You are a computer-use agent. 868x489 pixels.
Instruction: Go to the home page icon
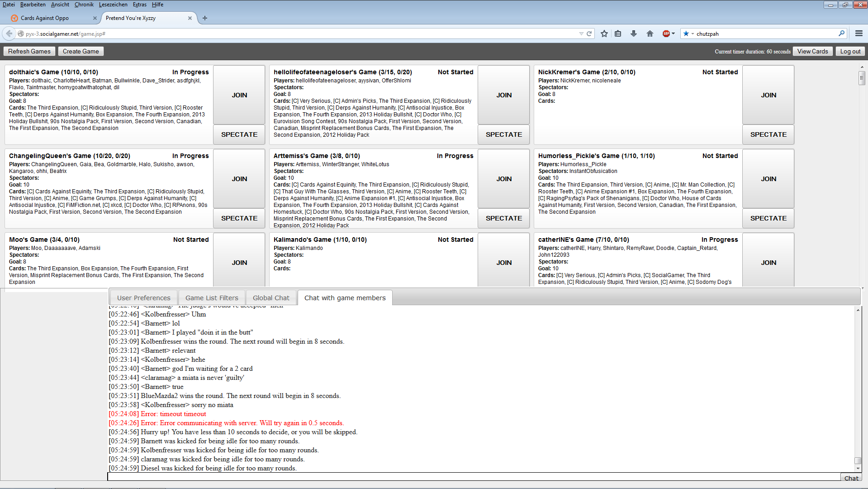coord(650,34)
